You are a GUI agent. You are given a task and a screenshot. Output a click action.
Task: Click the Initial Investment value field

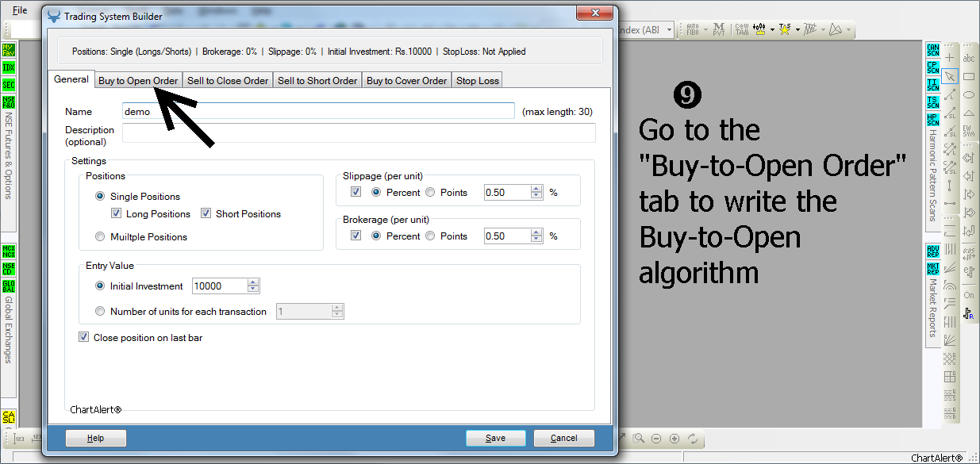point(221,286)
